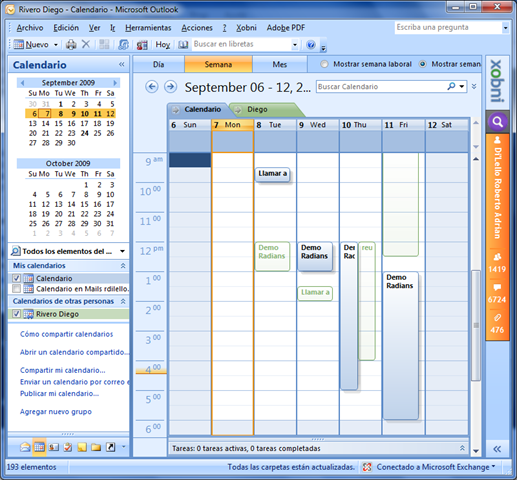Click the Hoy today button
Image resolution: width=517 pixels, height=480 pixels.
pyautogui.click(x=163, y=44)
